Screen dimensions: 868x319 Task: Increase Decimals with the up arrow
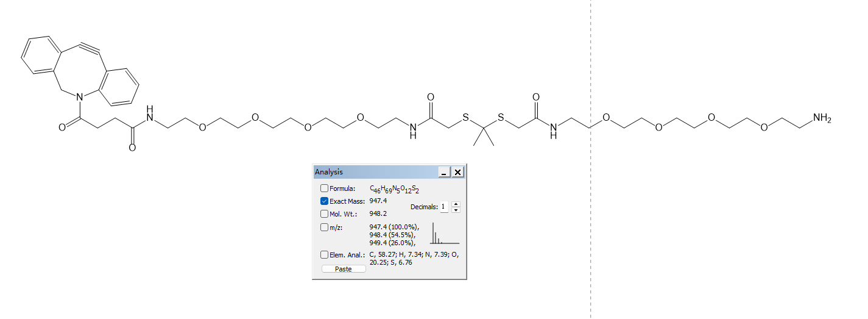[456, 204]
